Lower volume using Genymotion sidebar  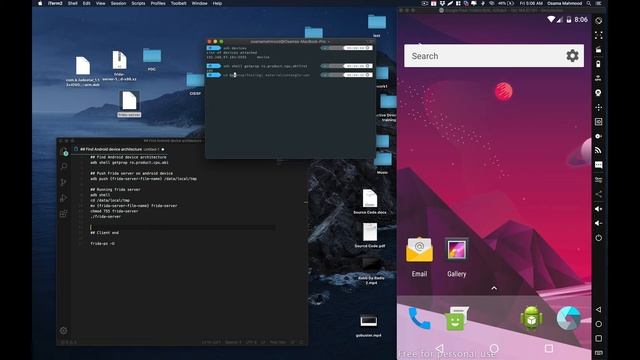[x=598, y=223]
